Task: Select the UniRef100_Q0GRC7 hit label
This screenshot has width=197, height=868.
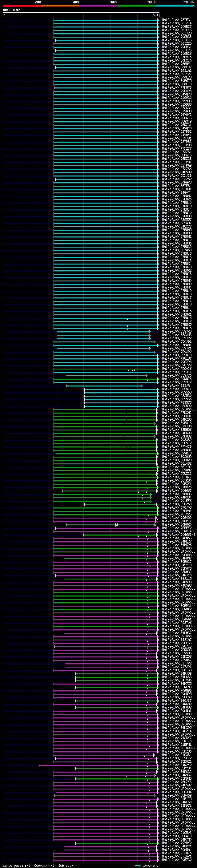Action: point(177,26)
